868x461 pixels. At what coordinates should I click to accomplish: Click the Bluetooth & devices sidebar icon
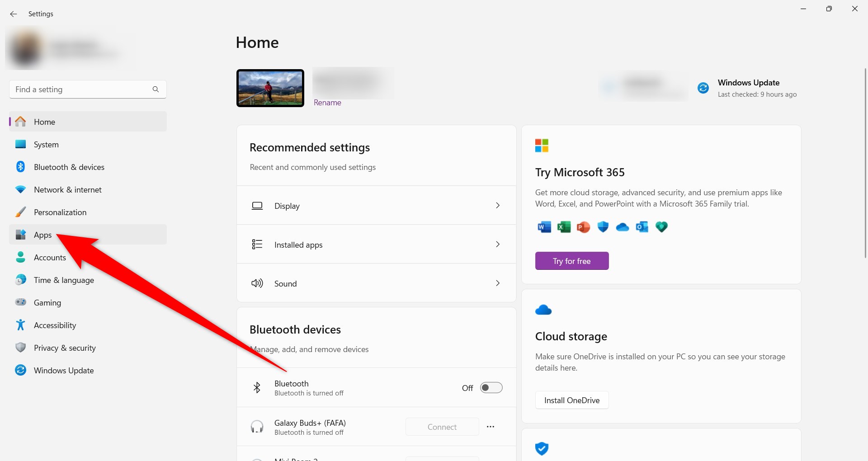[20, 167]
